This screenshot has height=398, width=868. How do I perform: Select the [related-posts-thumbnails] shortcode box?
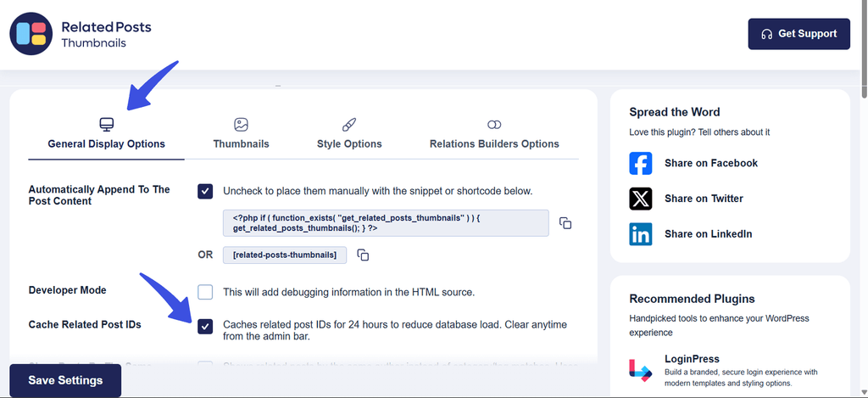285,255
